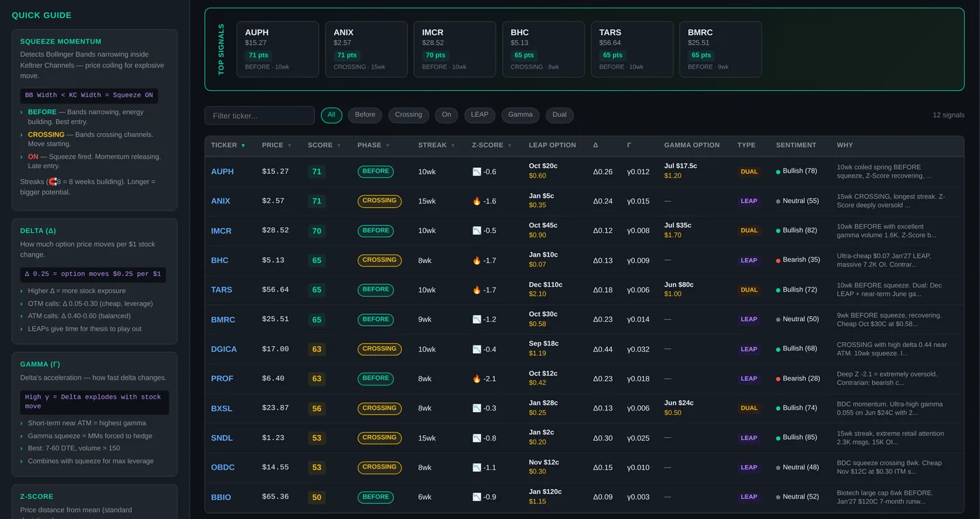
Task: Click the BEFORE phase badge in IMCR's row
Action: tap(376, 231)
